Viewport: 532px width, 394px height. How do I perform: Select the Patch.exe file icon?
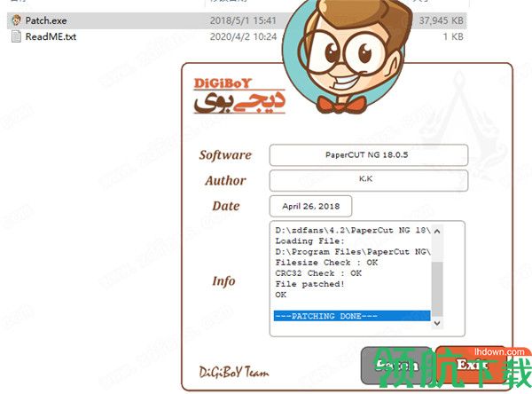pos(16,20)
